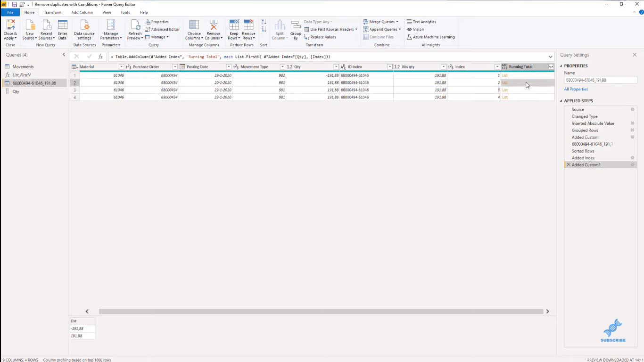Image resolution: width=644 pixels, height=362 pixels.
Task: Open Text Analytics AI insight
Action: [x=421, y=22]
